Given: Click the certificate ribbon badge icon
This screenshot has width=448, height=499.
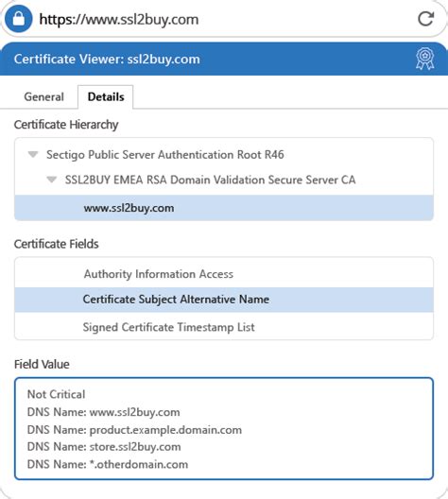Looking at the screenshot, I should pos(425,59).
